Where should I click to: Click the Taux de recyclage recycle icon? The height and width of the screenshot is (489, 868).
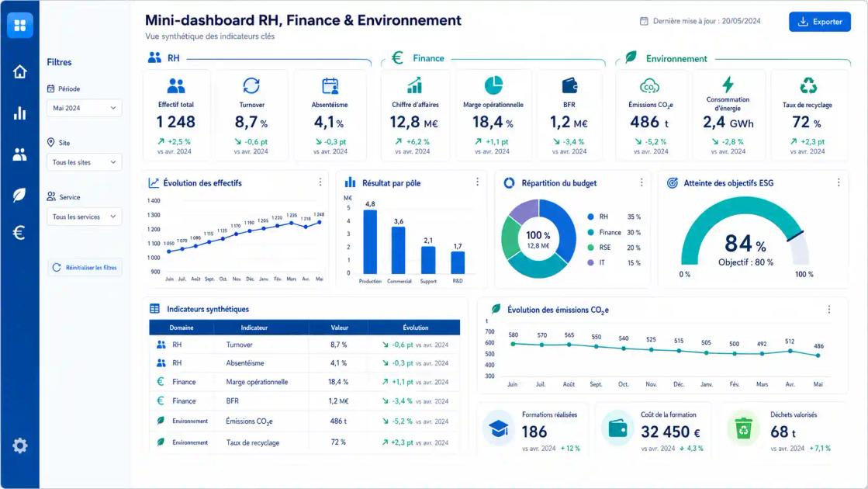pyautogui.click(x=808, y=85)
